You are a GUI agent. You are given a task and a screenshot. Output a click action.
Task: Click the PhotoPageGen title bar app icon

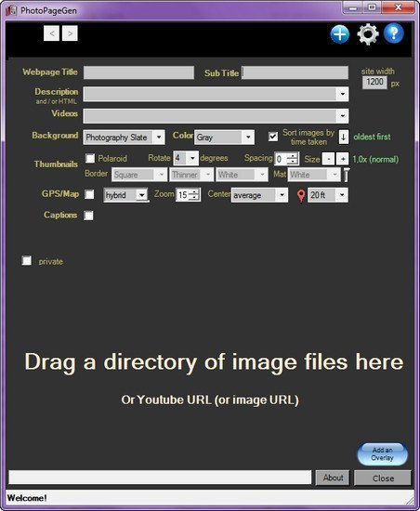coord(11,10)
